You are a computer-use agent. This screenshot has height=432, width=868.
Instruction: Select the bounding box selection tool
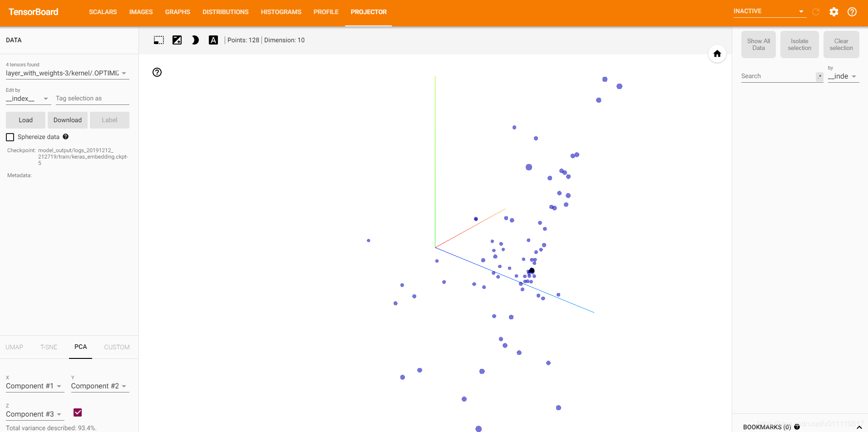coord(159,40)
